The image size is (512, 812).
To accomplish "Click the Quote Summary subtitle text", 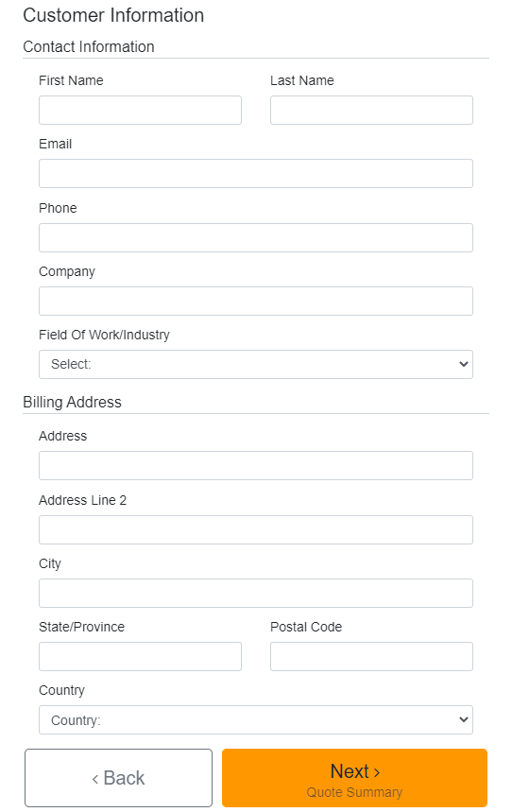I will point(354,792).
